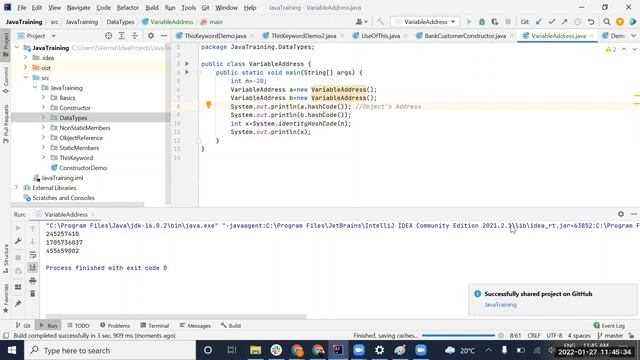Image resolution: width=640 pixels, height=360 pixels.
Task: Click the wrench icon in Run panel
Action: [x=18, y=241]
